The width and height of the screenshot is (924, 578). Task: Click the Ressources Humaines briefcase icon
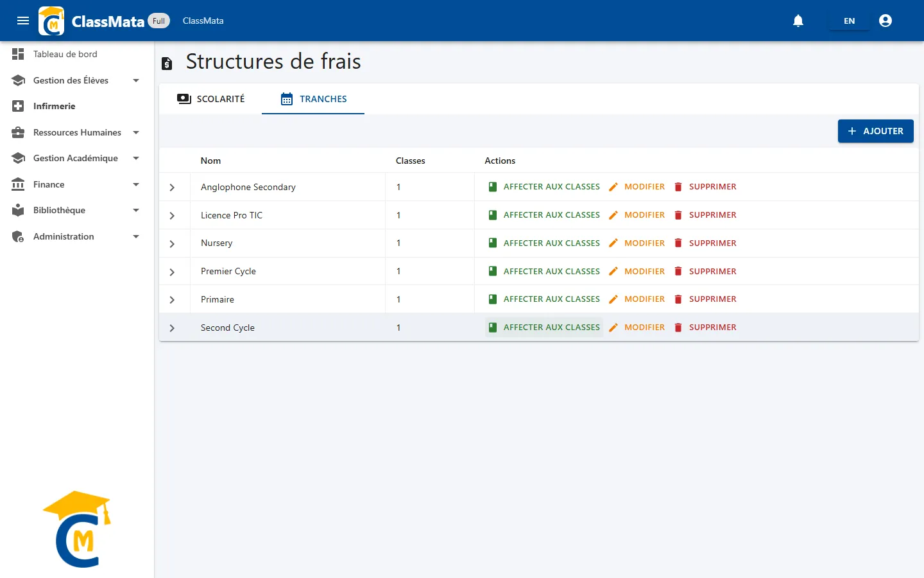pos(18,132)
